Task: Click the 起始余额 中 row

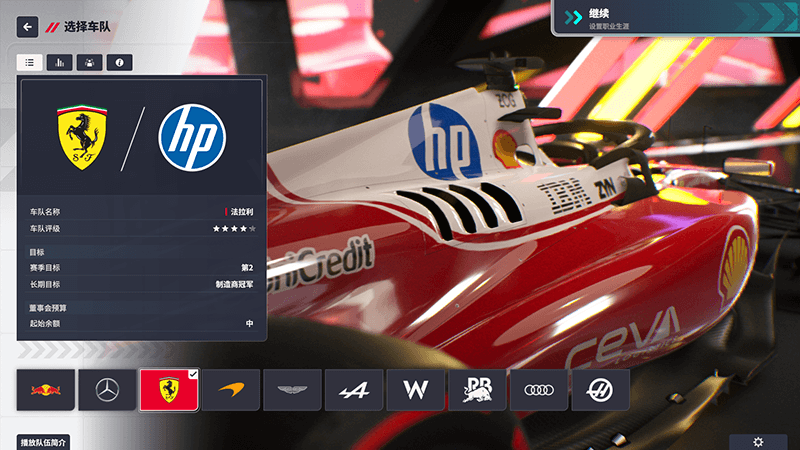Action: [x=142, y=323]
